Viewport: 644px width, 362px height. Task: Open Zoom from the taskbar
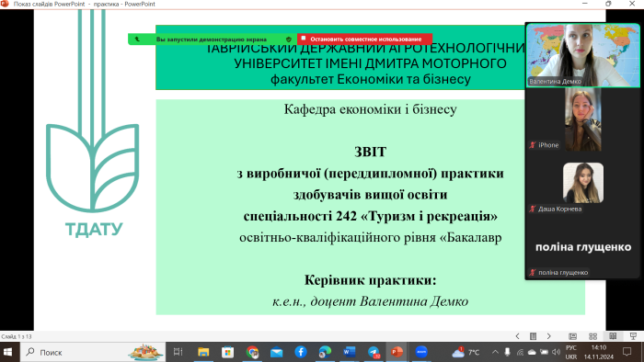[421, 352]
